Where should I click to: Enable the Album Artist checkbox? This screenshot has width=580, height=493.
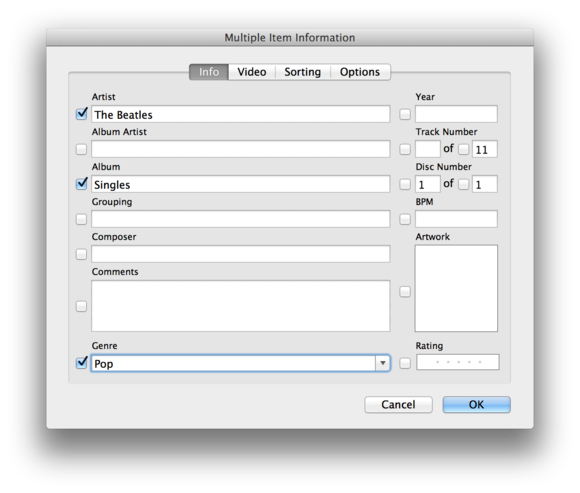[x=81, y=149]
